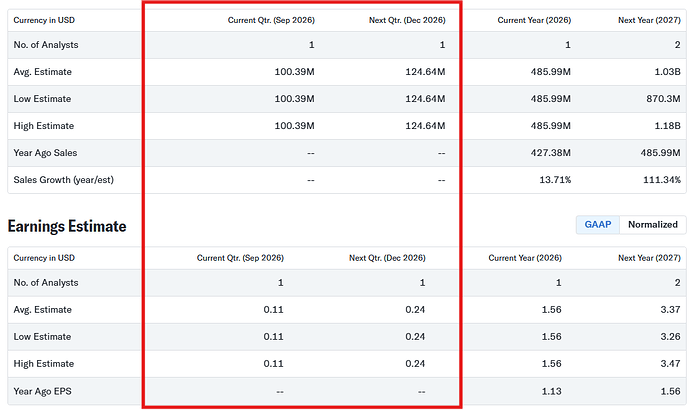Click Avg. Estimate 0.24 EPS for Dec 2026

[415, 310]
